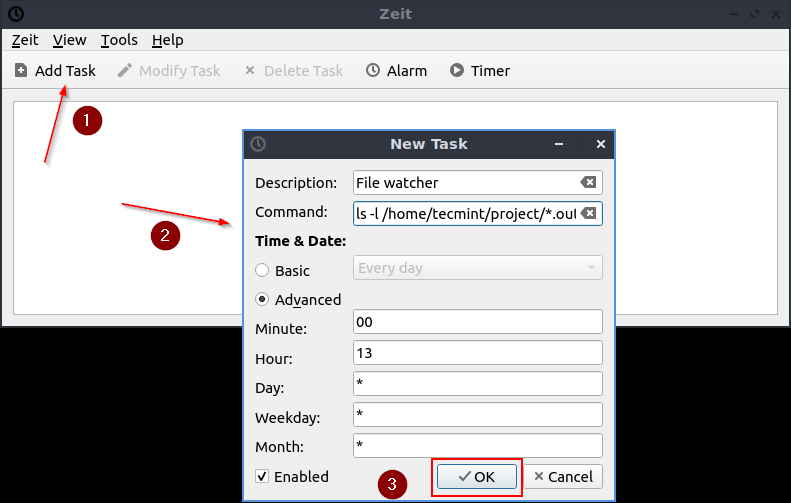Close the main Zeit window
The height and width of the screenshot is (503, 791).
(x=776, y=14)
